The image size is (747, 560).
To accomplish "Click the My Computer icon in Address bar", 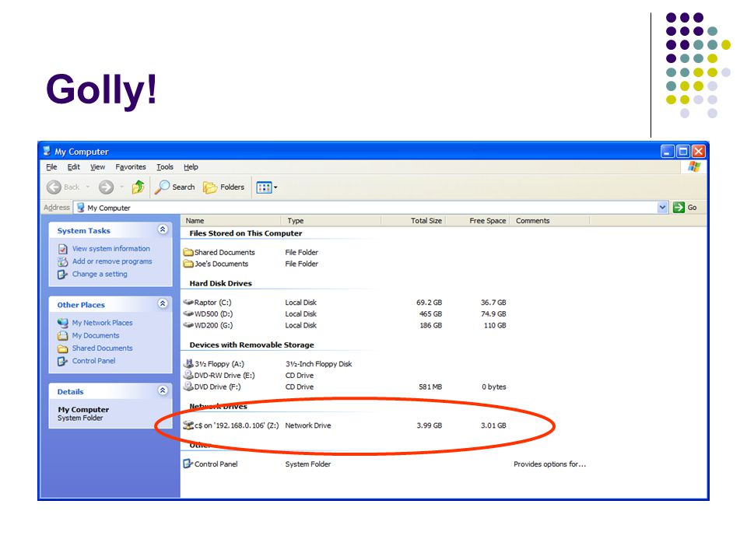I will point(80,208).
